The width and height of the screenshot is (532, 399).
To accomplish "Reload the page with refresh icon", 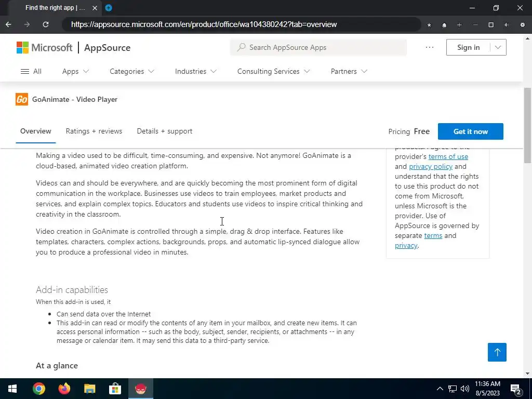I will 46,24.
